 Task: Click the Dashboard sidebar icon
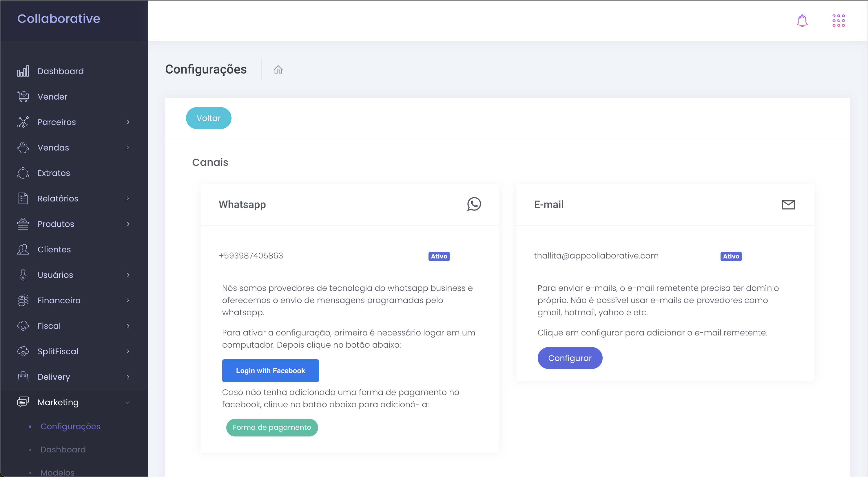23,71
